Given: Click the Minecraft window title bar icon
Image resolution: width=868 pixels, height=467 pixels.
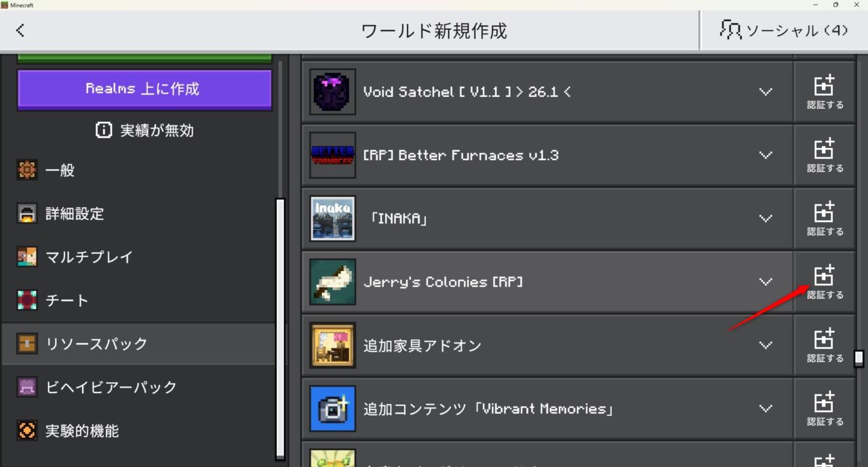Looking at the screenshot, I should tap(5, 5).
